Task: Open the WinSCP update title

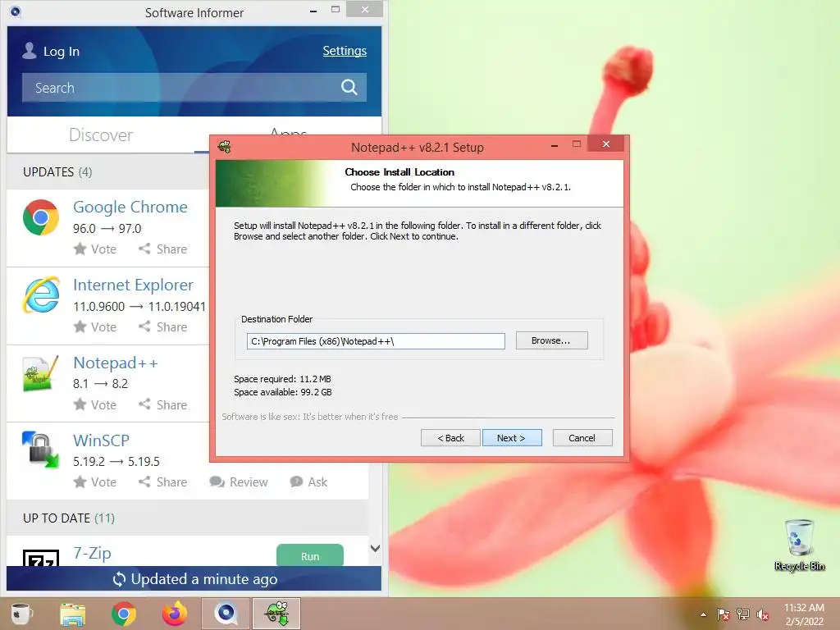Action: [x=101, y=441]
